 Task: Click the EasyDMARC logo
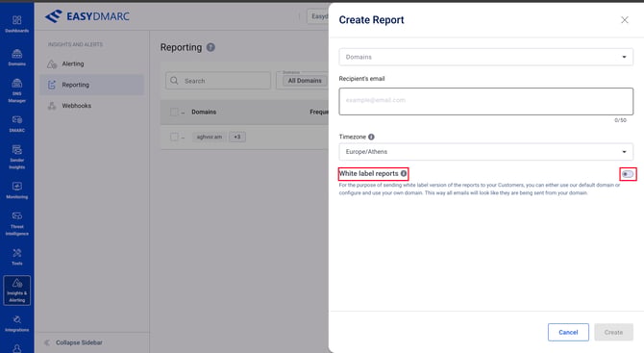click(87, 16)
